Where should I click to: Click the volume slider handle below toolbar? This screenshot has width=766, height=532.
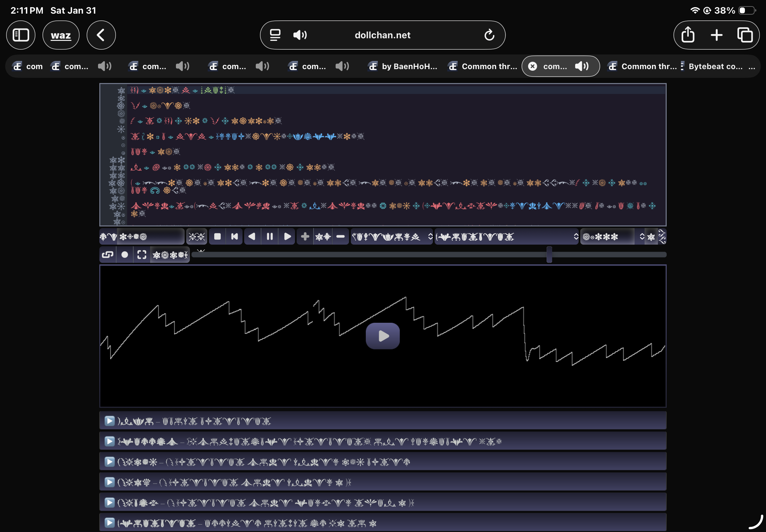tap(549, 255)
